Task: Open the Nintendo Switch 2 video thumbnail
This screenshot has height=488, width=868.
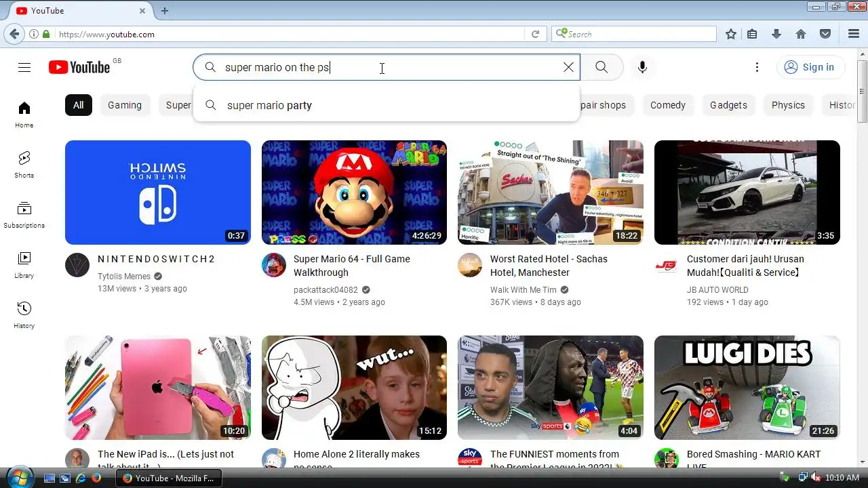Action: (158, 192)
